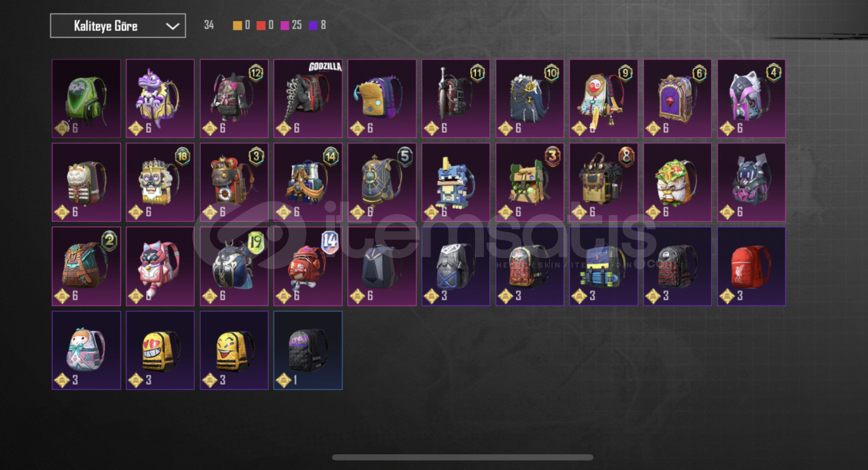The image size is (868, 470).
Task: Select the green alien backpack
Action: (x=87, y=99)
